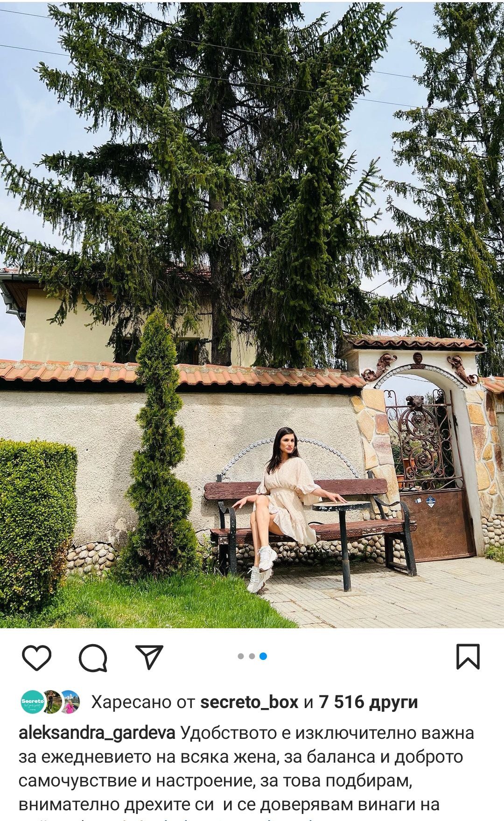This screenshot has height=821, width=504.
Task: Save the post with the bookmark icon
Action: (468, 657)
